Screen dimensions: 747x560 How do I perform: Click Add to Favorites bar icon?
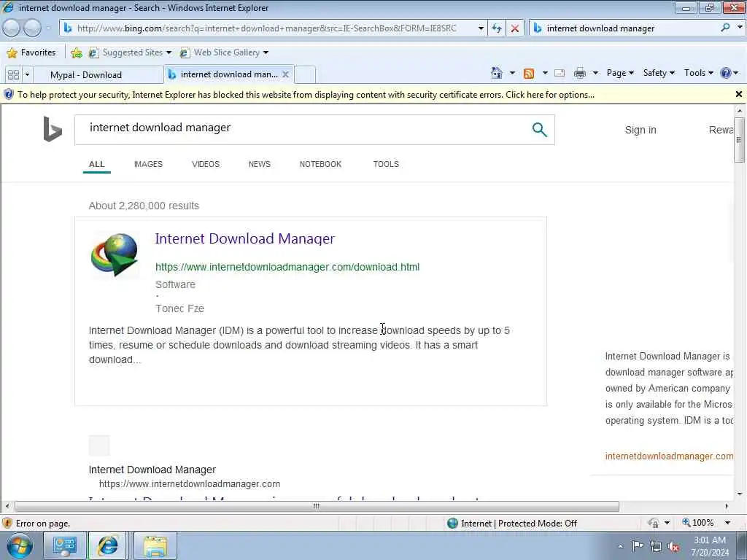pyautogui.click(x=76, y=52)
